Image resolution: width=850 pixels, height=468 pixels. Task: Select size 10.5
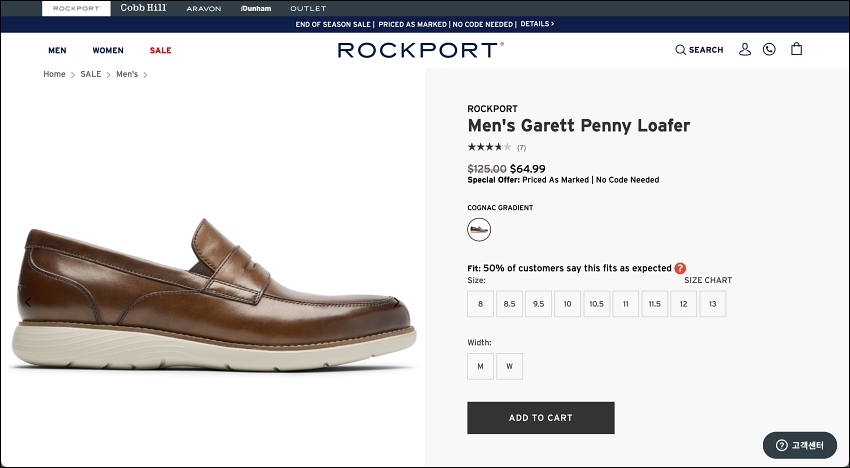click(x=596, y=304)
